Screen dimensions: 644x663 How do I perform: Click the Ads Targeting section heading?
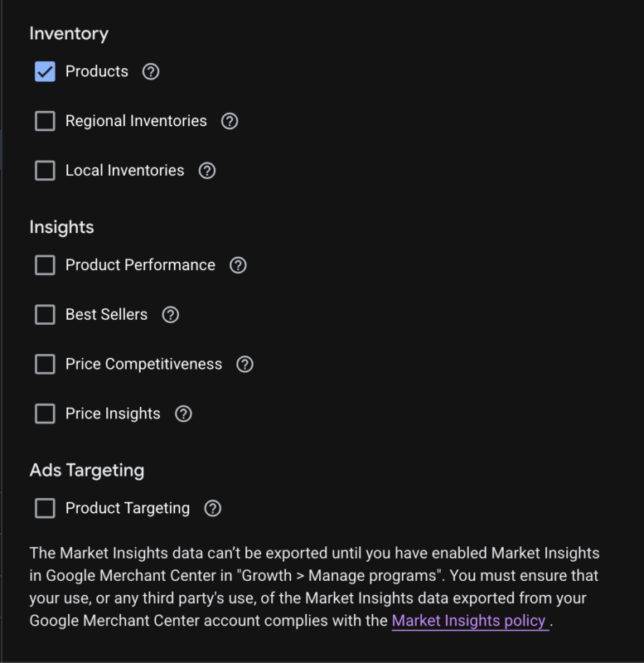point(87,470)
